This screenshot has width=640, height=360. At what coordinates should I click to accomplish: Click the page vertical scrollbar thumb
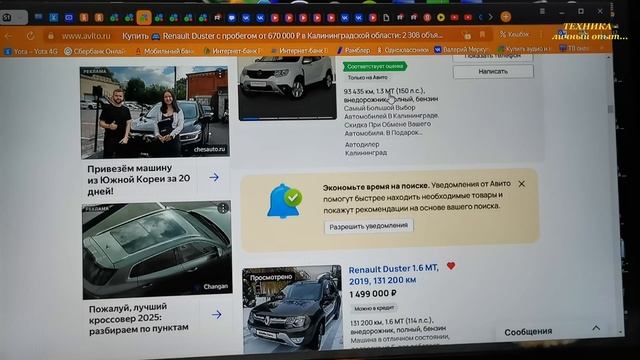point(610,109)
